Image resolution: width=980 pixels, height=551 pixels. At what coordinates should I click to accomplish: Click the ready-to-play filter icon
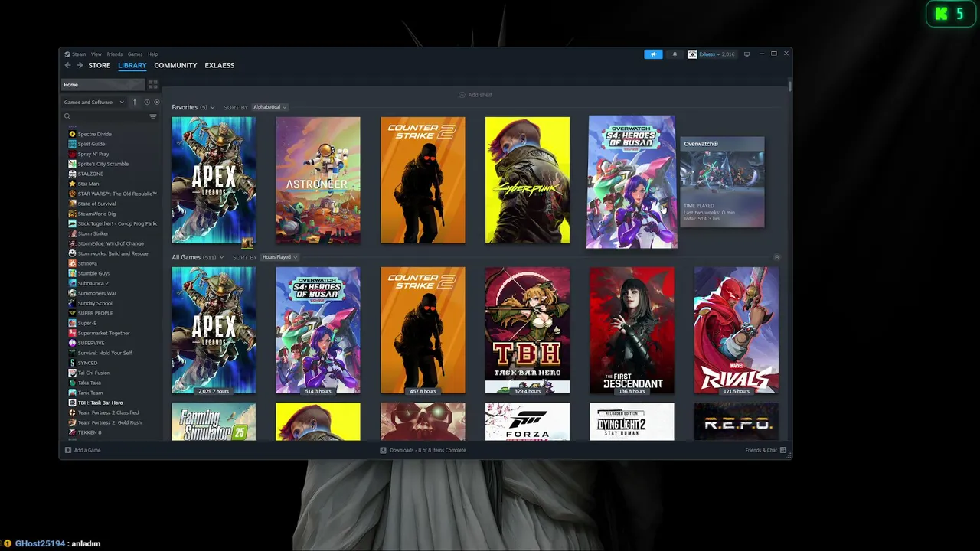click(157, 102)
